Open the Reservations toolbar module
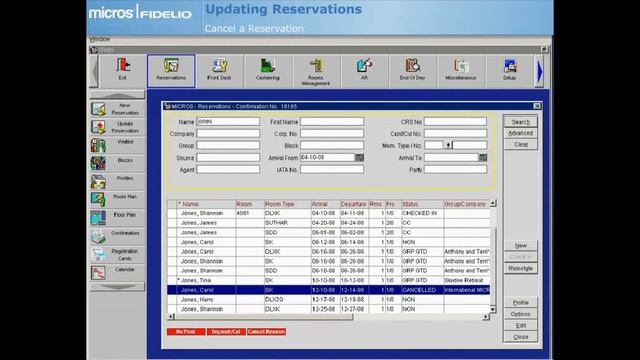The image size is (640, 360). tap(171, 71)
